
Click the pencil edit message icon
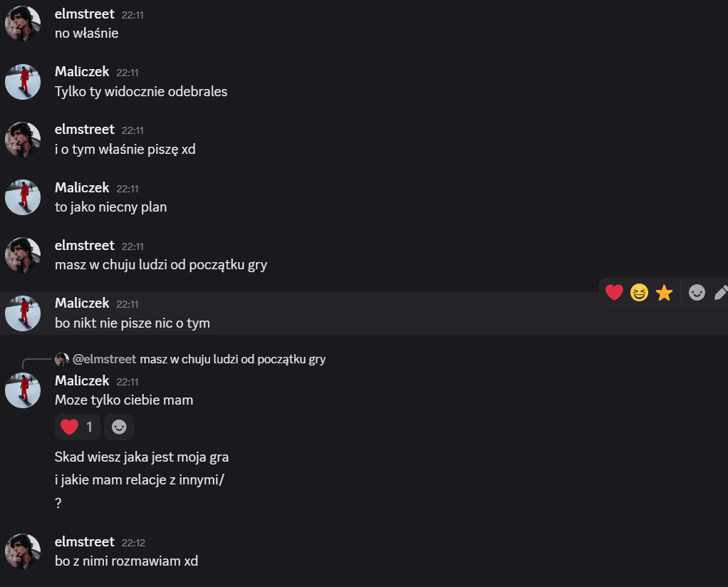(720, 292)
